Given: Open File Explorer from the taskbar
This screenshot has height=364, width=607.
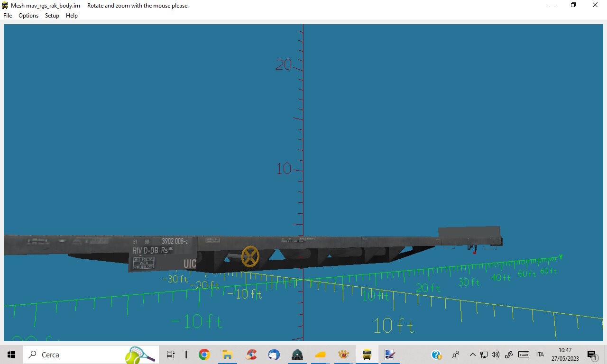Looking at the screenshot, I should [x=228, y=355].
